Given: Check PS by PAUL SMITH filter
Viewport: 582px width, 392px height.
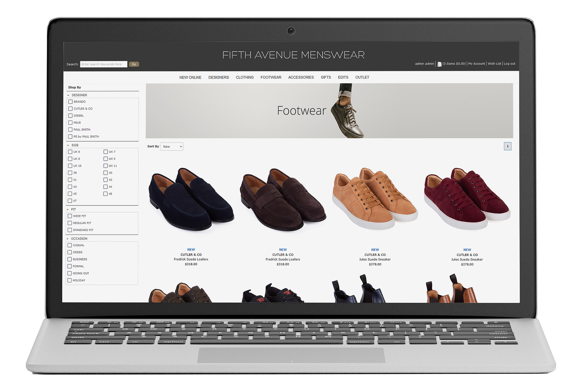Looking at the screenshot, I should tap(70, 136).
